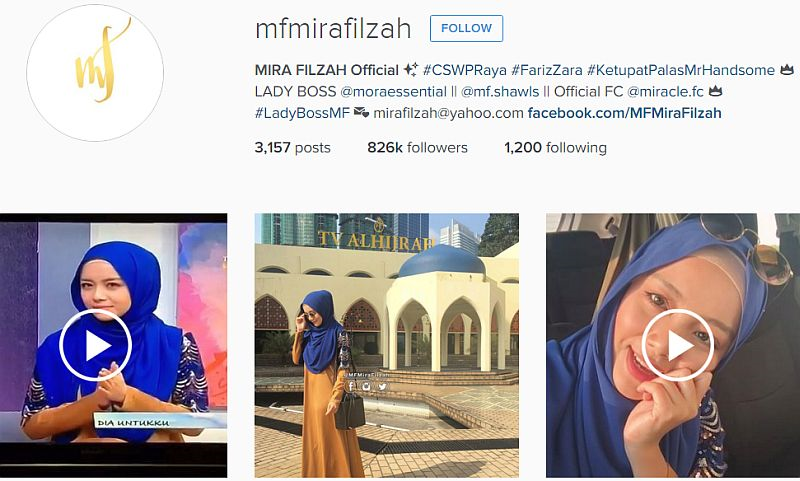
Task: Open the #LadyBossMF hashtag
Action: click(302, 113)
